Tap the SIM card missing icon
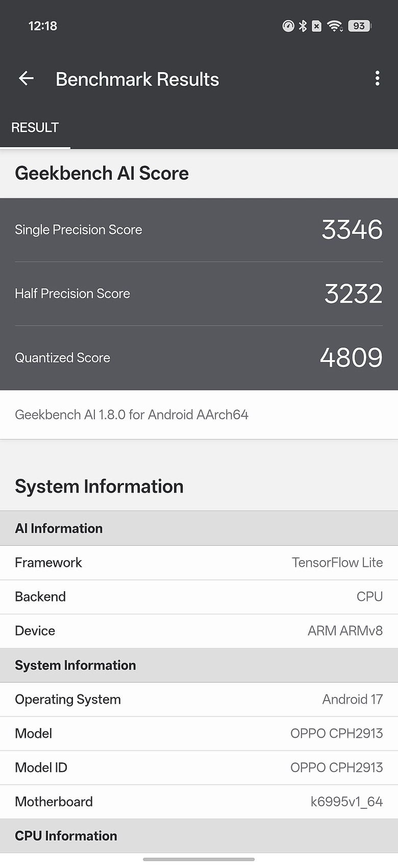The width and height of the screenshot is (398, 868). pos(316,26)
